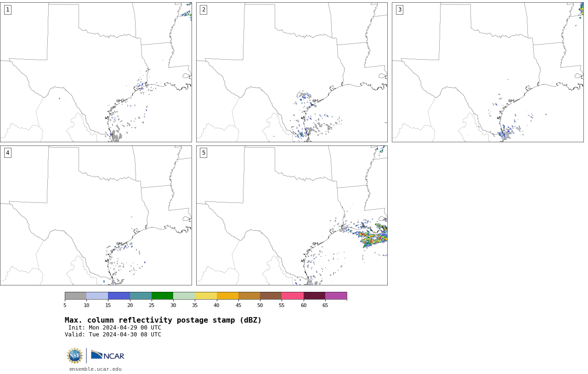The image size is (588, 374).
Task: Click the teal 20-25 dBZ swatch
Action: (x=141, y=296)
